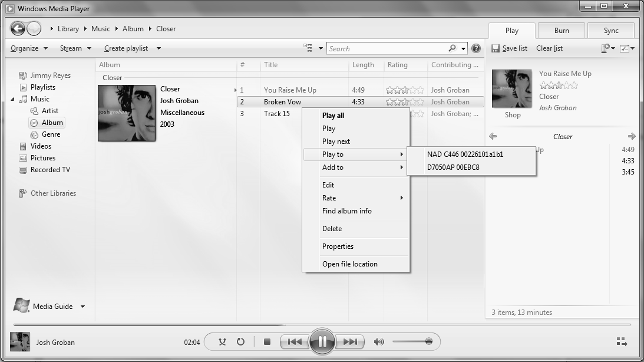Screen dimensions: 644x362
Task: Expand the Add to submenu
Action: [x=356, y=167]
